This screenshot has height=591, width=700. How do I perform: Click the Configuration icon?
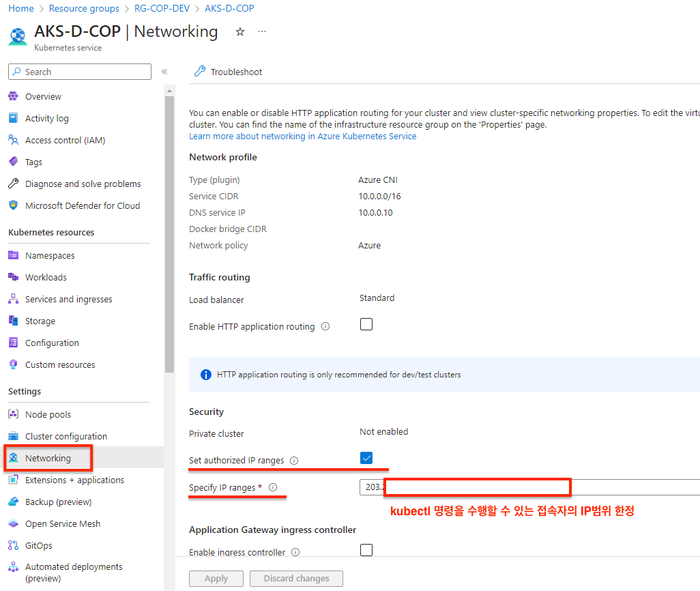coord(14,342)
